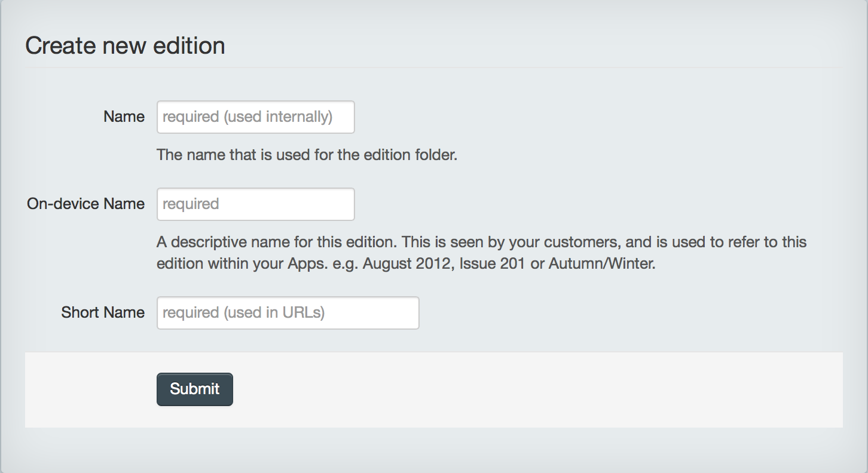Click the 'Short Name' label
This screenshot has width=868, height=473.
tap(103, 312)
